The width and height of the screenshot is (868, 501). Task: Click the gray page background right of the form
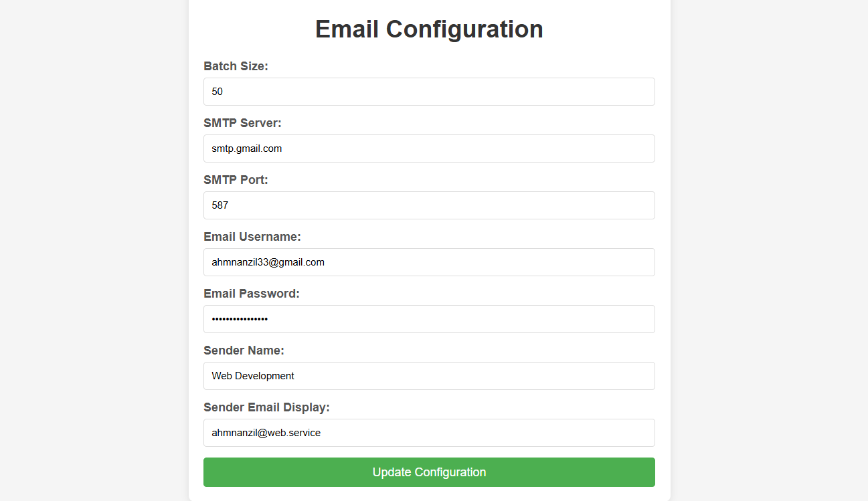pos(770,250)
